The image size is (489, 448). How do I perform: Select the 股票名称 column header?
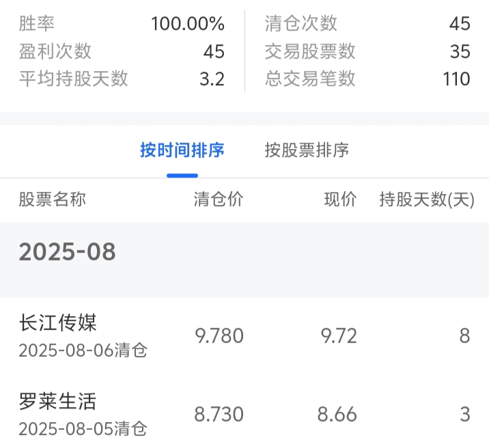coord(52,199)
